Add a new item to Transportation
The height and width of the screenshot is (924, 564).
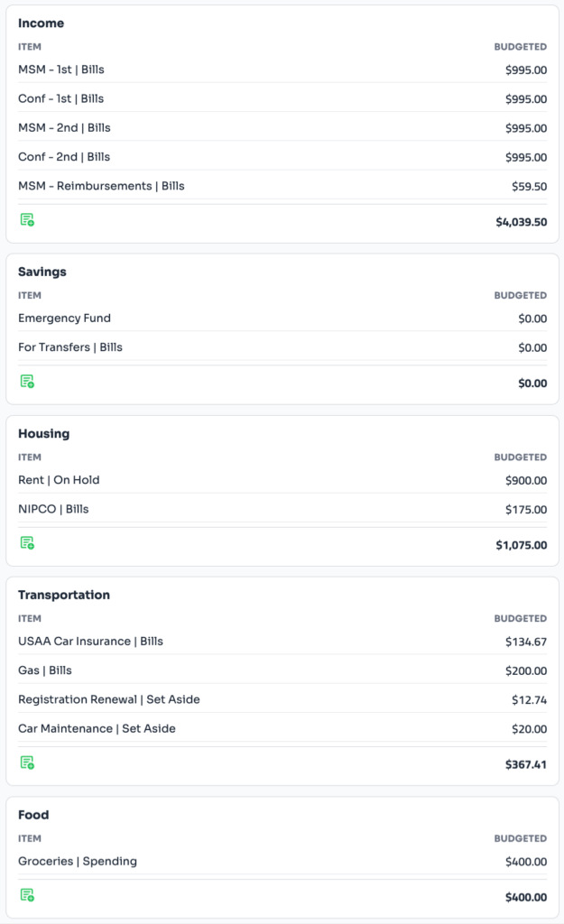(x=27, y=763)
